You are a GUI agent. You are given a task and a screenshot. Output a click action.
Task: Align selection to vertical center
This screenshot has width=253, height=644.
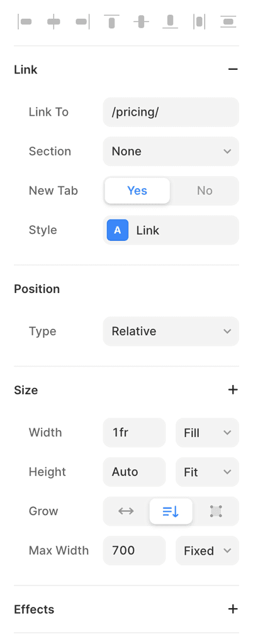coord(141,22)
